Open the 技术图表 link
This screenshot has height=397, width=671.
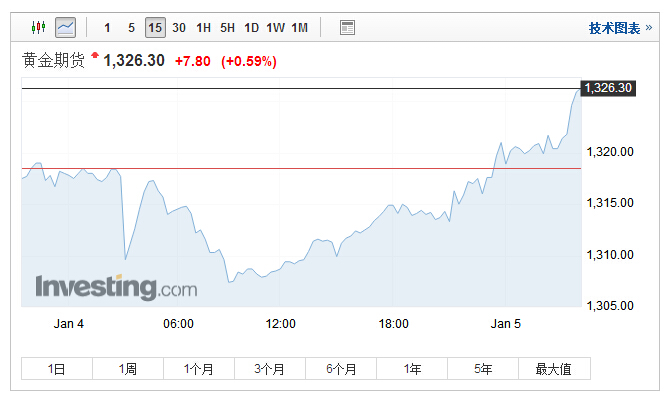tap(620, 28)
